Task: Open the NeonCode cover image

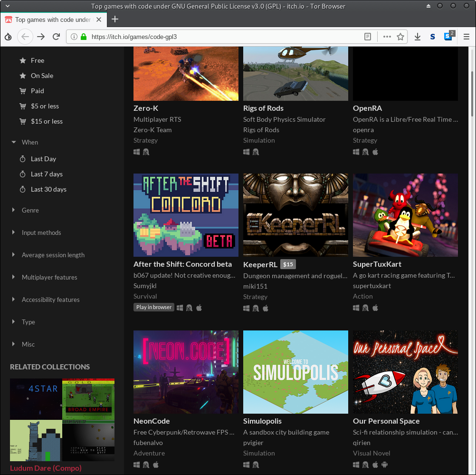Action: (x=186, y=372)
